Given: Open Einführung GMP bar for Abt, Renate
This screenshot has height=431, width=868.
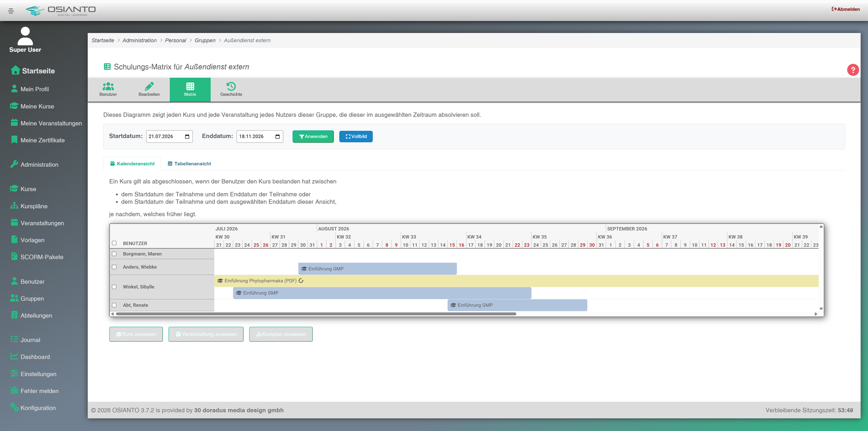Looking at the screenshot, I should [517, 305].
